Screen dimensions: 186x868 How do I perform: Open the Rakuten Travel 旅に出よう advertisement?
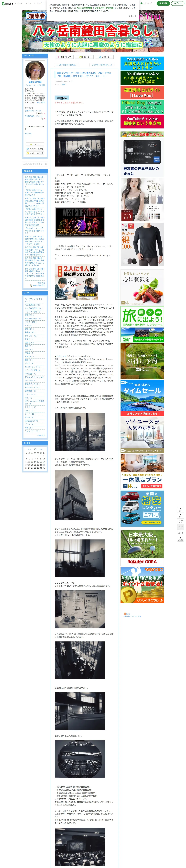[142, 324]
